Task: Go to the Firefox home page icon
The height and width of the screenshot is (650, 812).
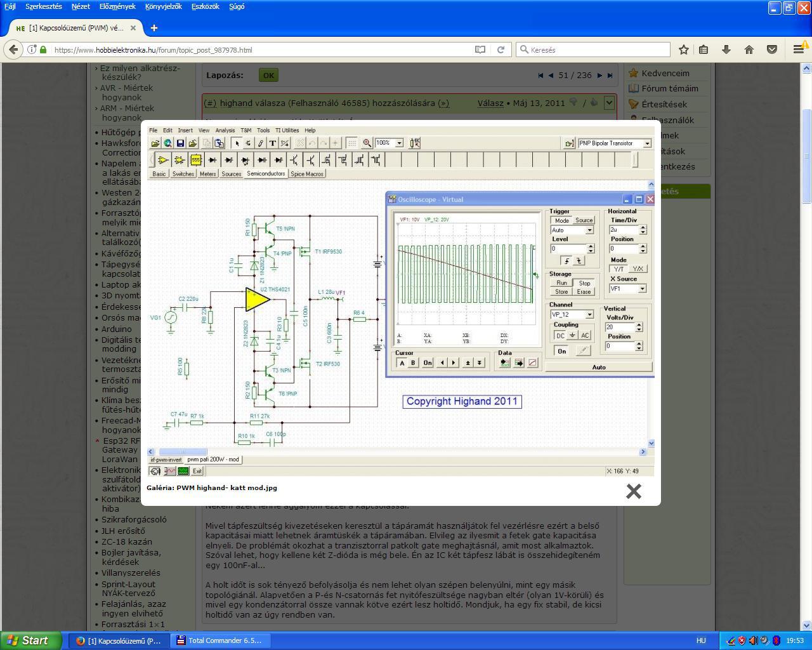Action: click(749, 50)
